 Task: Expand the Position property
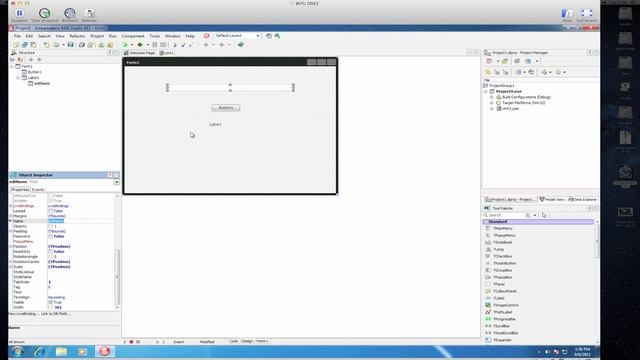click(11, 247)
